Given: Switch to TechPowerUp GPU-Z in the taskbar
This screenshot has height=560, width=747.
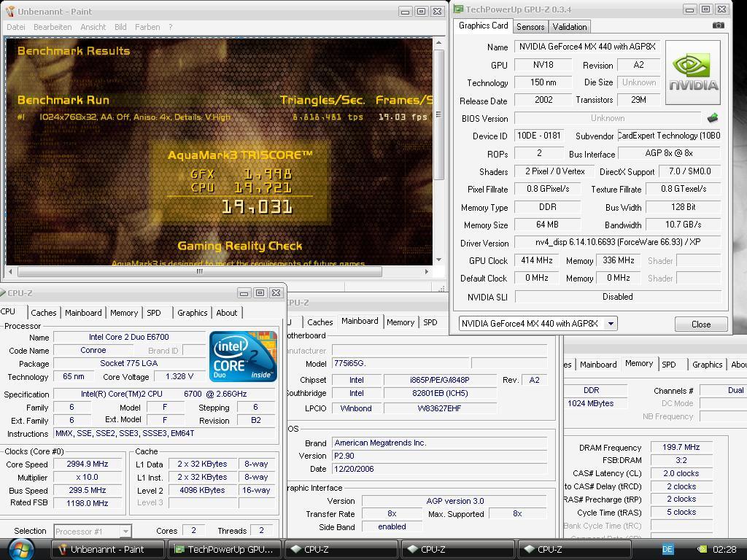Looking at the screenshot, I should (x=225, y=550).
